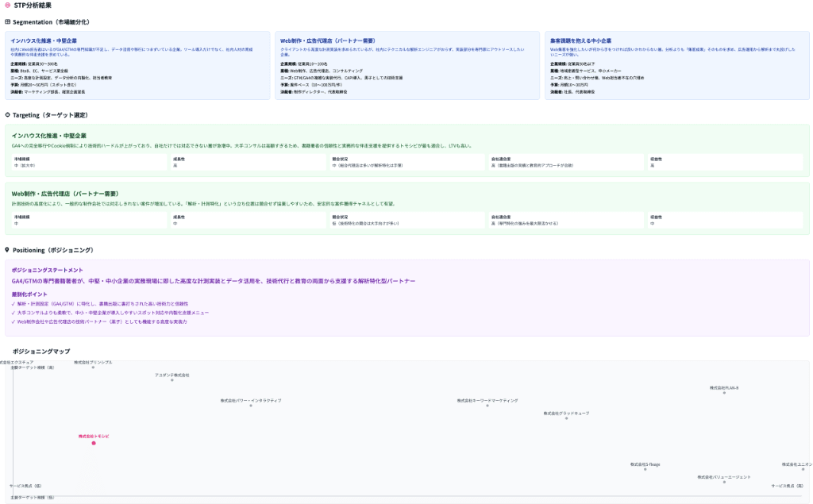
Task: Select the 株式会社PLAN-B map dot
Action: 724,393
